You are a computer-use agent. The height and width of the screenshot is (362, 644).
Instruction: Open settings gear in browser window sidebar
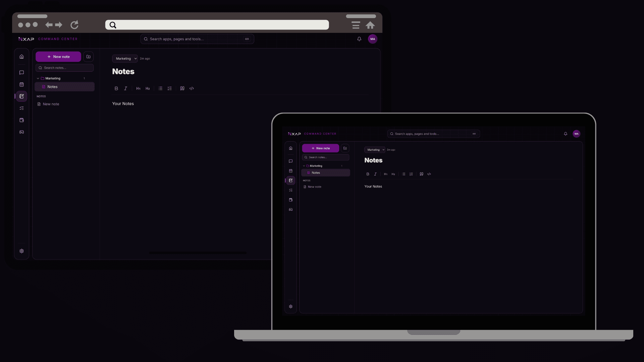(21, 251)
